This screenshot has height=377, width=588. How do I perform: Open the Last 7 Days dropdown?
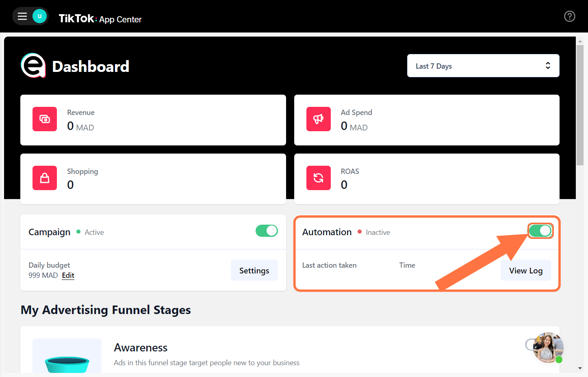click(x=483, y=65)
